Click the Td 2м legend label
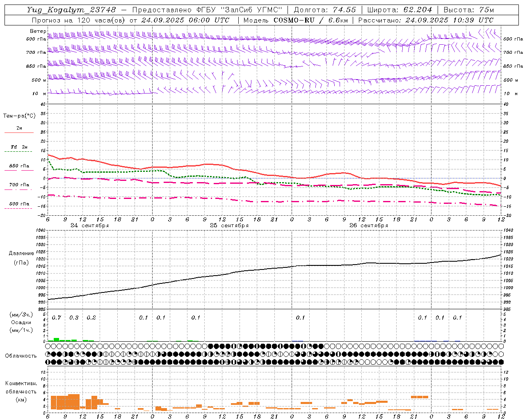Screen dimensions: 525x420 tap(19, 147)
